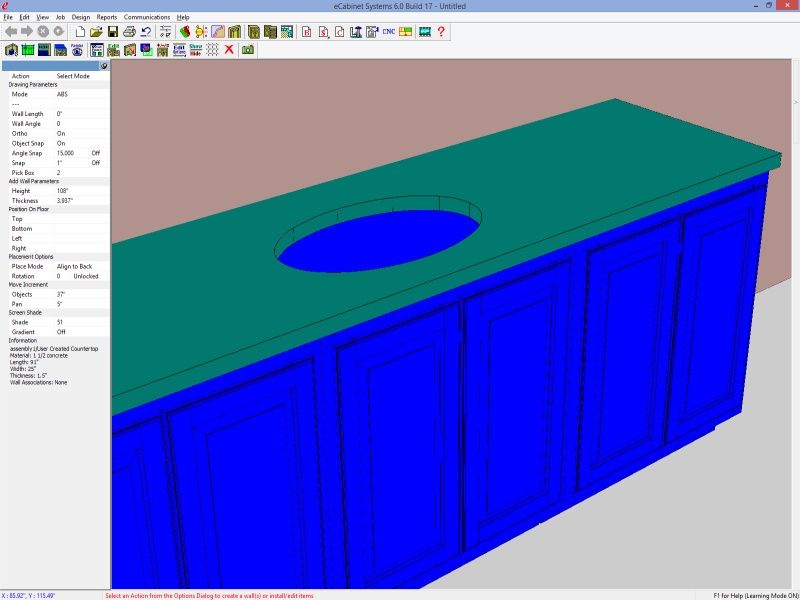Save the job with floppy disk icon
This screenshot has height=600, width=800.
pos(113,32)
